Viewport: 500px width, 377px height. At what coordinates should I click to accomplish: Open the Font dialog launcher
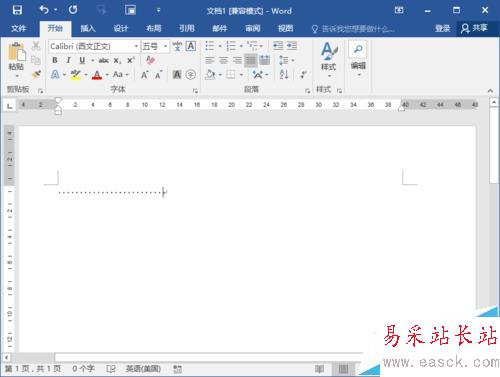[195, 91]
